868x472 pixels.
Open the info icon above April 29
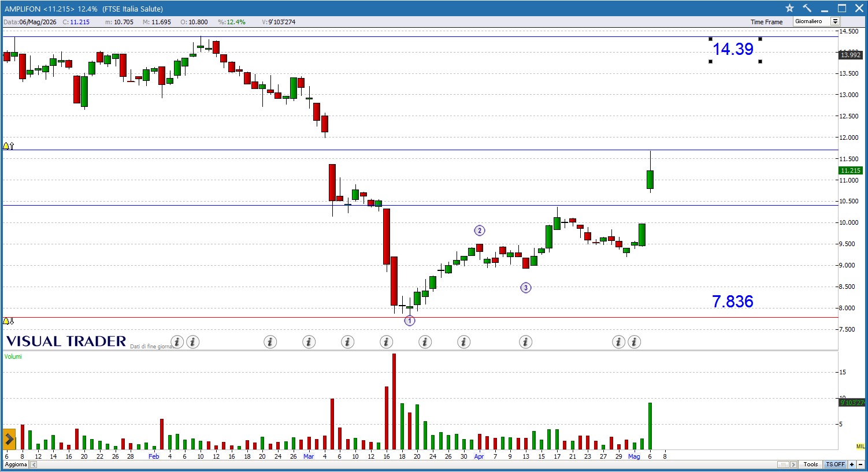pos(618,342)
